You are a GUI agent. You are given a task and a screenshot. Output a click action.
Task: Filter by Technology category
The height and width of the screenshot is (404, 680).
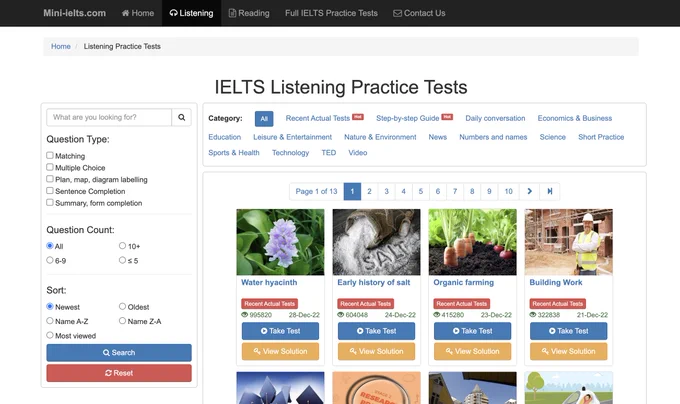coord(291,153)
